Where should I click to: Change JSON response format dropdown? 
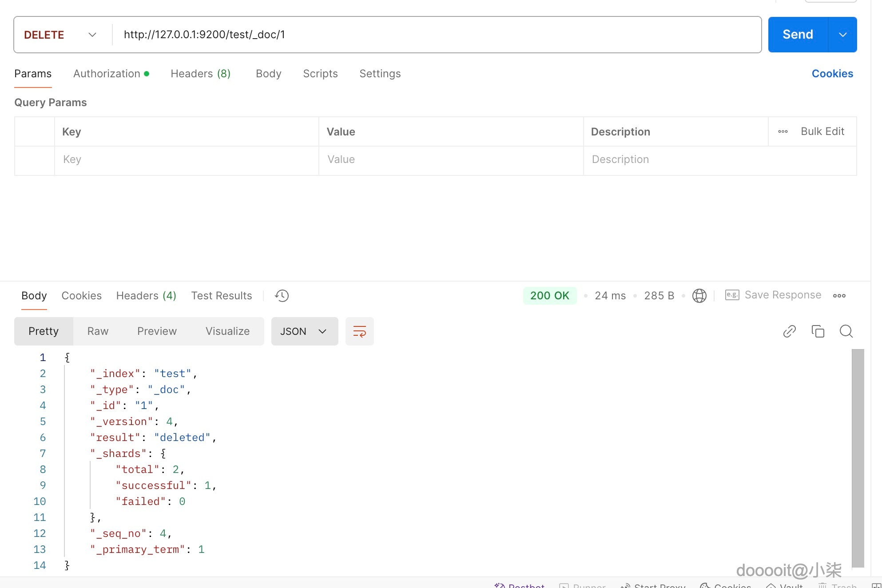304,331
